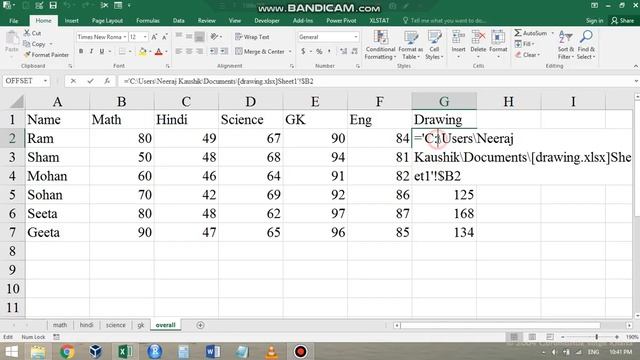Expand the borders dropdown arrow
The height and width of the screenshot is (360, 640).
pyautogui.click(x=130, y=51)
